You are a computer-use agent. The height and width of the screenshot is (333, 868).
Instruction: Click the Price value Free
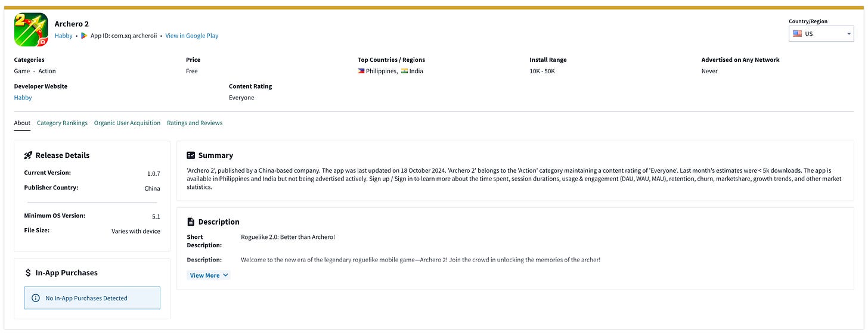point(192,71)
